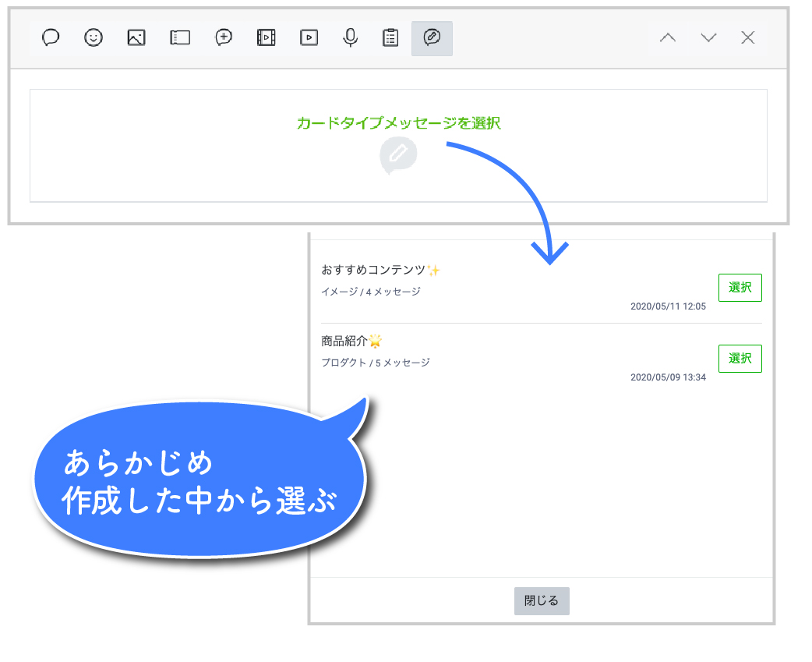Click the image message icon
The height and width of the screenshot is (662, 812).
[136, 37]
